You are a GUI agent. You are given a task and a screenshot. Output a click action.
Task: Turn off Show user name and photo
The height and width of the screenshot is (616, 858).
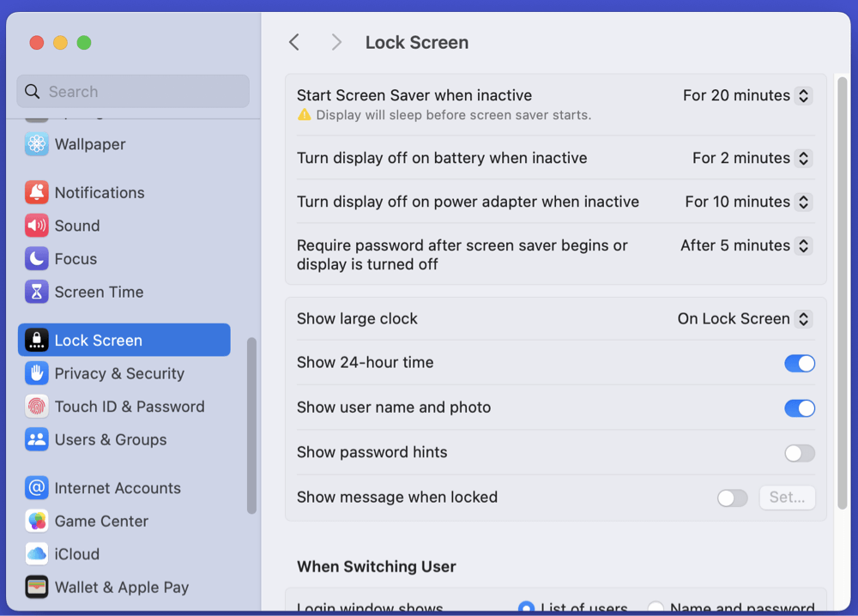tap(799, 408)
